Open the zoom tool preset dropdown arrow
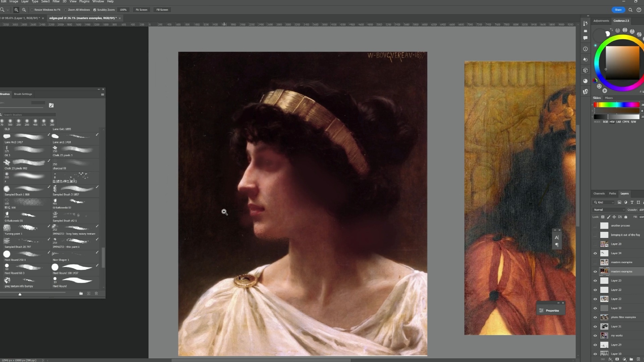The height and width of the screenshot is (362, 644). pyautogui.click(x=7, y=10)
